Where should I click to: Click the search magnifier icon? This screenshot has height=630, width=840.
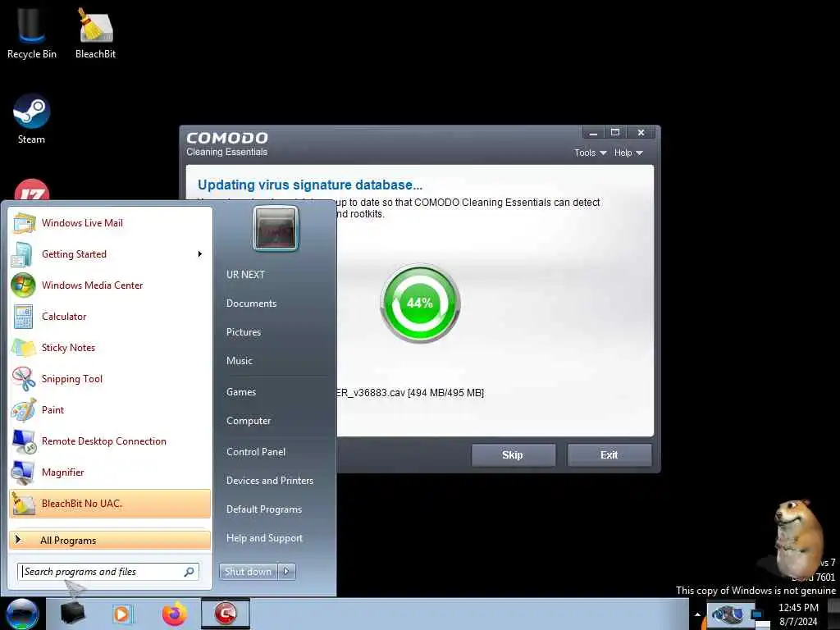tap(189, 572)
